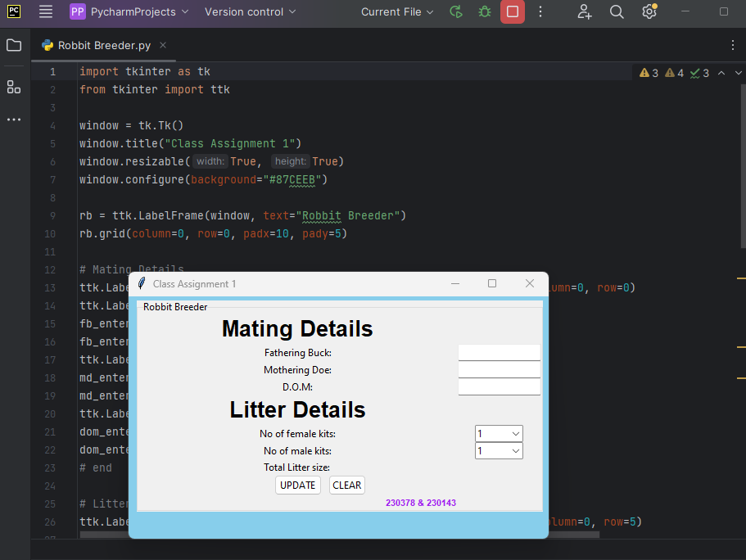This screenshot has width=746, height=560.
Task: Click the PyCharm logo icon
Action: click(x=14, y=11)
